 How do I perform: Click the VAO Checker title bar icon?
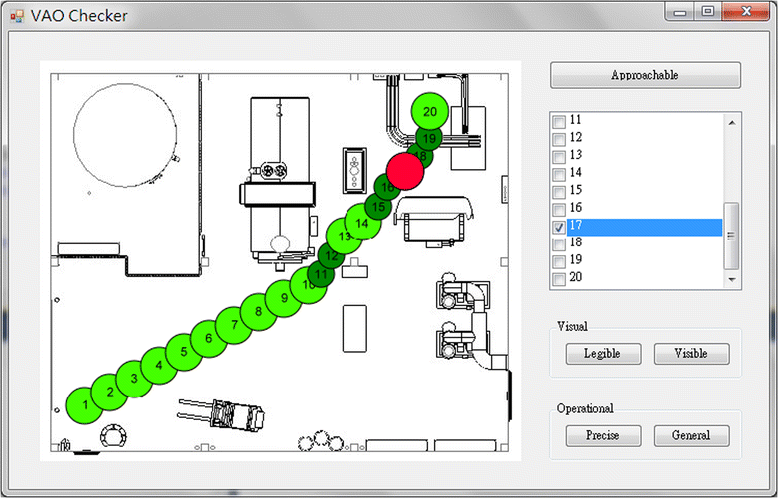17,16
